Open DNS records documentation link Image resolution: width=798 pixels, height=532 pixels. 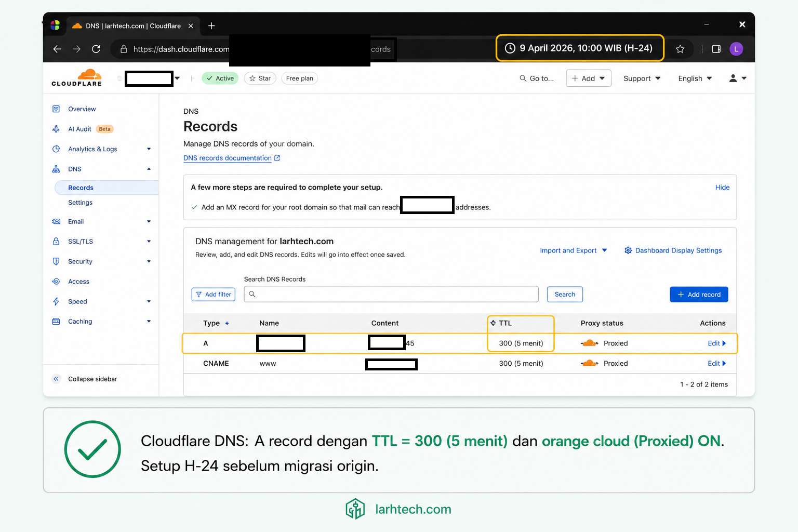[x=232, y=158]
